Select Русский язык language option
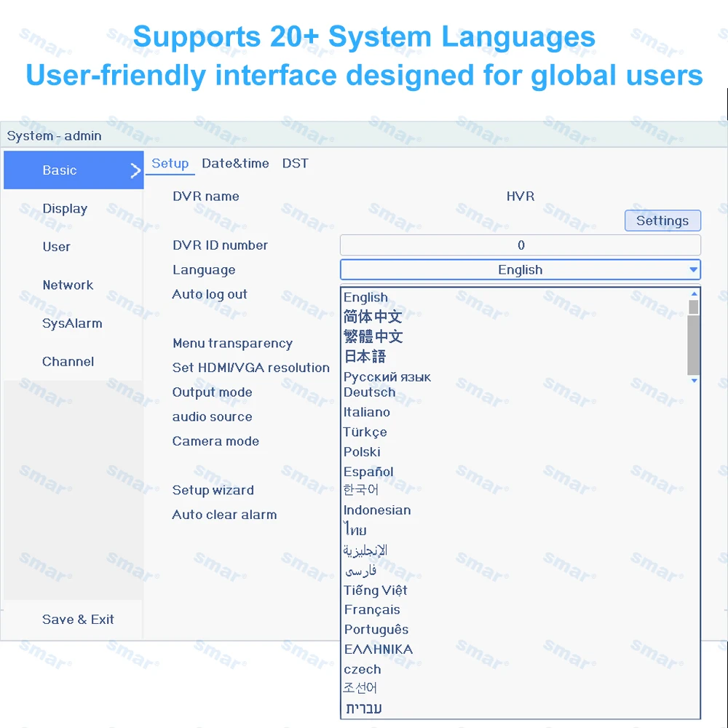 [387, 376]
